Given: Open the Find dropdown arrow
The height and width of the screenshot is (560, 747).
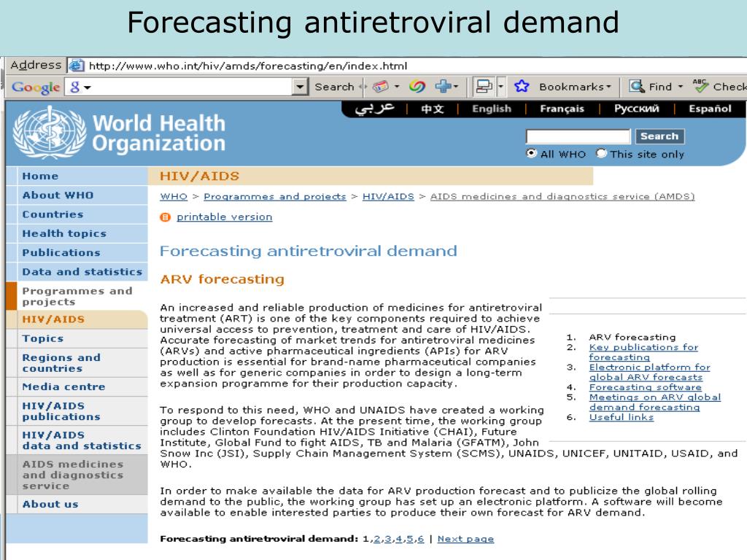Looking at the screenshot, I should (681, 87).
